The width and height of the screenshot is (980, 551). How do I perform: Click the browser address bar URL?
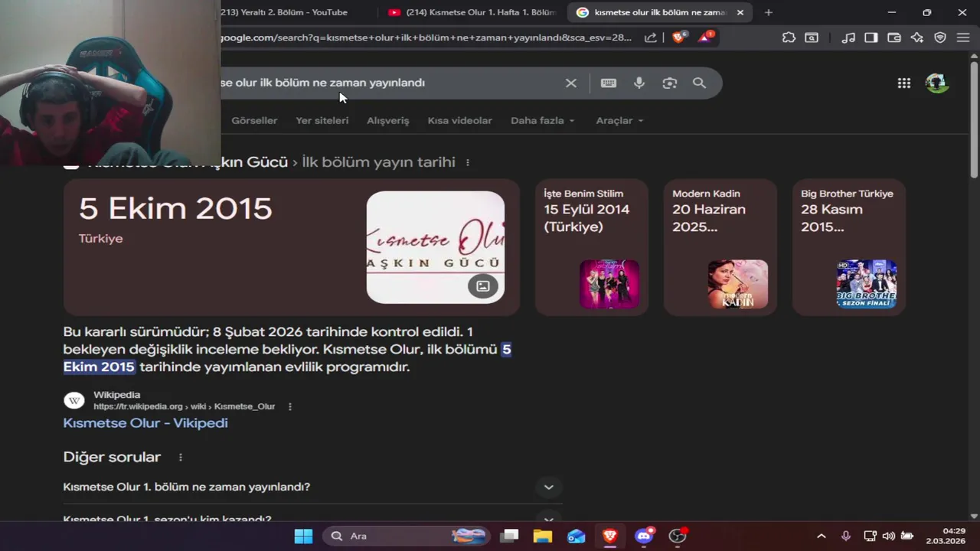[x=426, y=37]
